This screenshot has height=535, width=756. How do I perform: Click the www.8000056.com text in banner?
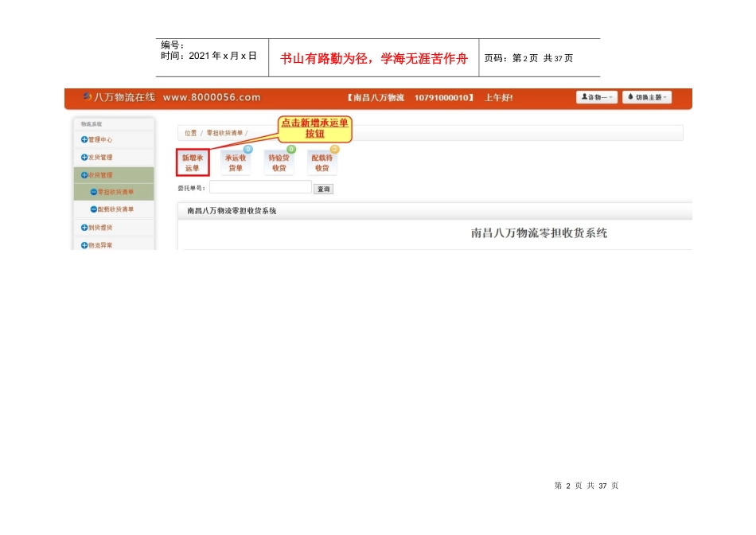tap(212, 97)
